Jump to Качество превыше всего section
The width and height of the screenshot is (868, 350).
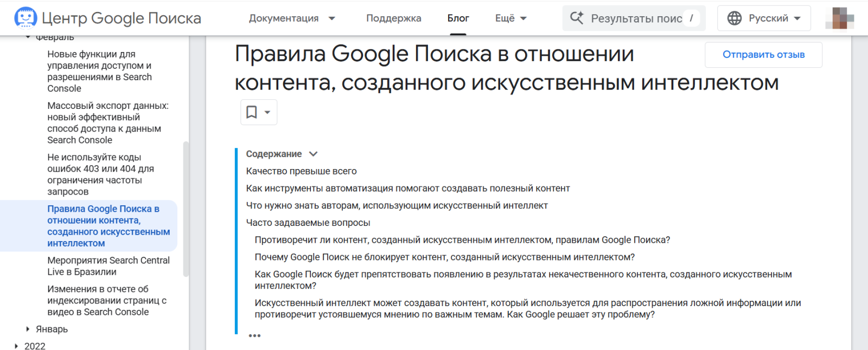click(301, 171)
